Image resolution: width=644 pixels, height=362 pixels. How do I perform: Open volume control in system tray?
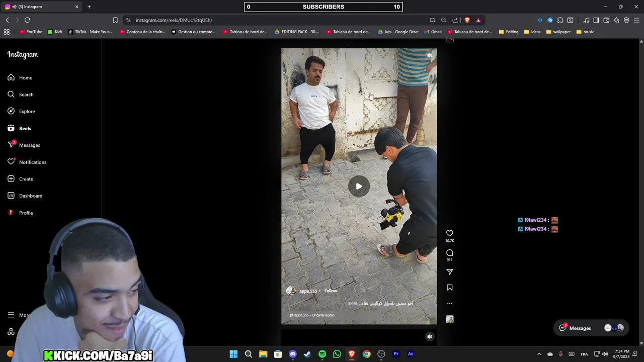(x=605, y=354)
